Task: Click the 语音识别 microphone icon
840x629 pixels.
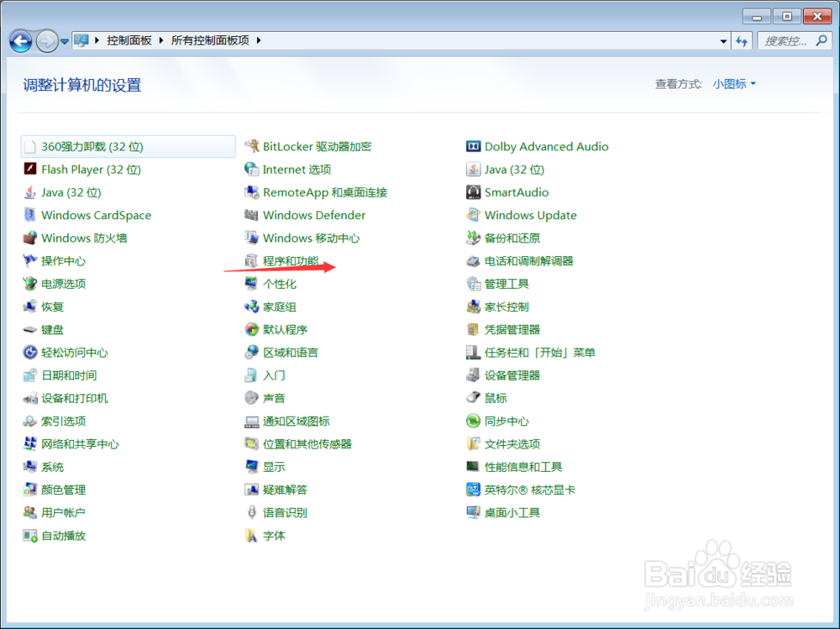Action: [x=252, y=513]
